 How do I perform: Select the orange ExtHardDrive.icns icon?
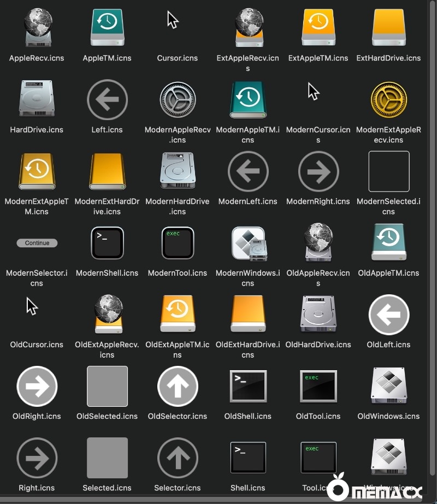pos(388,27)
